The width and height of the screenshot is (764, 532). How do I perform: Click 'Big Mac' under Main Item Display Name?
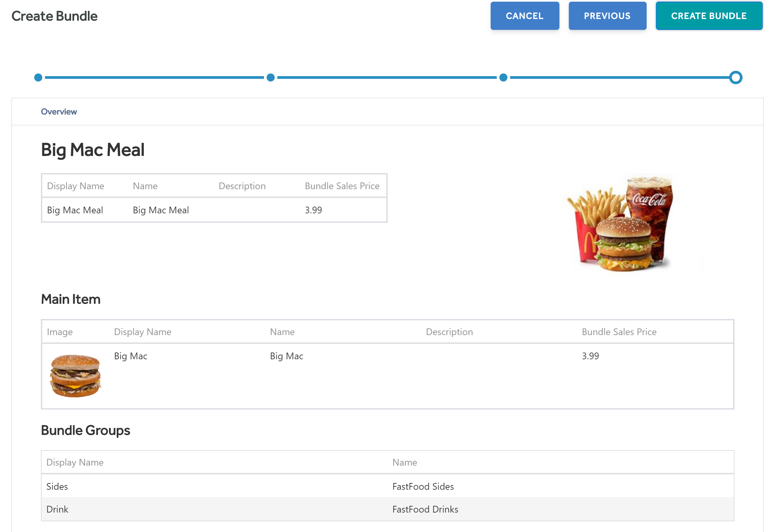click(131, 356)
